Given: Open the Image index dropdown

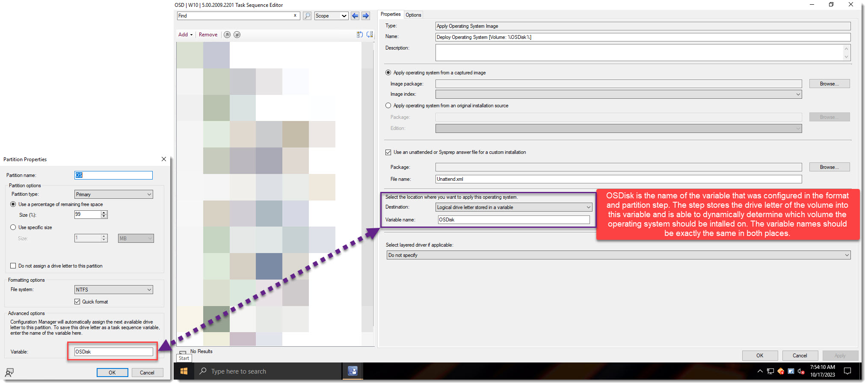Looking at the screenshot, I should 618,94.
